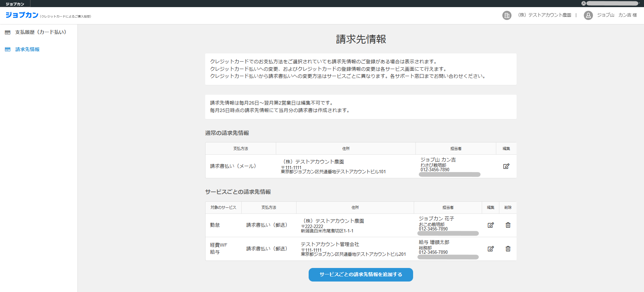Viewport: 644px width, 292px height.
Task: Click サービスごとの請求先情報を追加する button
Action: click(361, 274)
